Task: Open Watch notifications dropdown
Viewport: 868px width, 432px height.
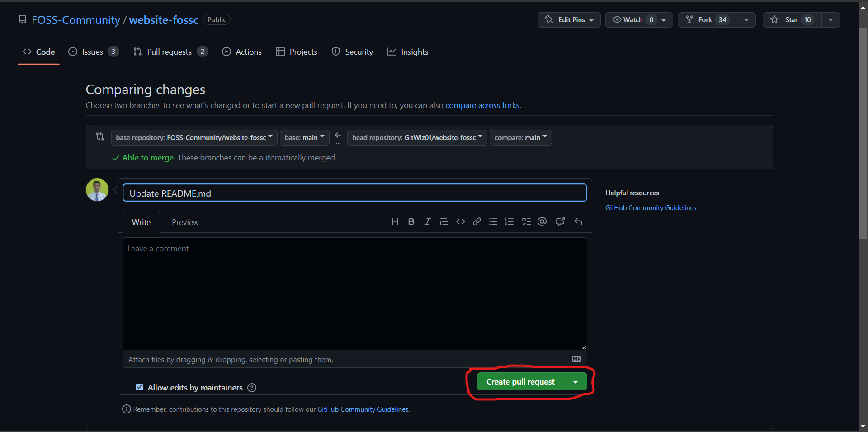Action: (639, 20)
